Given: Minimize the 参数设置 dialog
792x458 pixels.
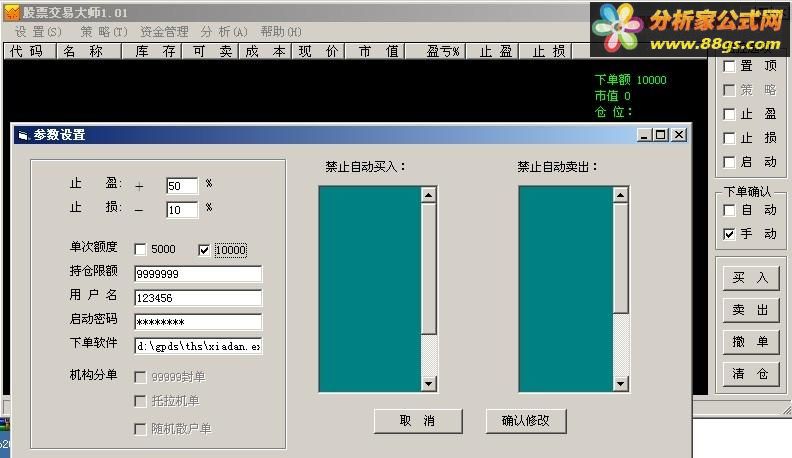Looking at the screenshot, I should [644, 135].
